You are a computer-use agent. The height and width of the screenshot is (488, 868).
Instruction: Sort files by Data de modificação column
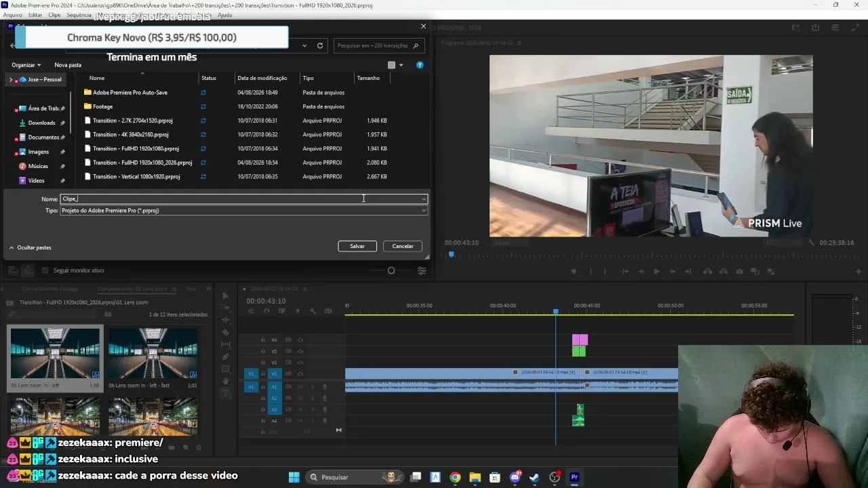(262, 78)
